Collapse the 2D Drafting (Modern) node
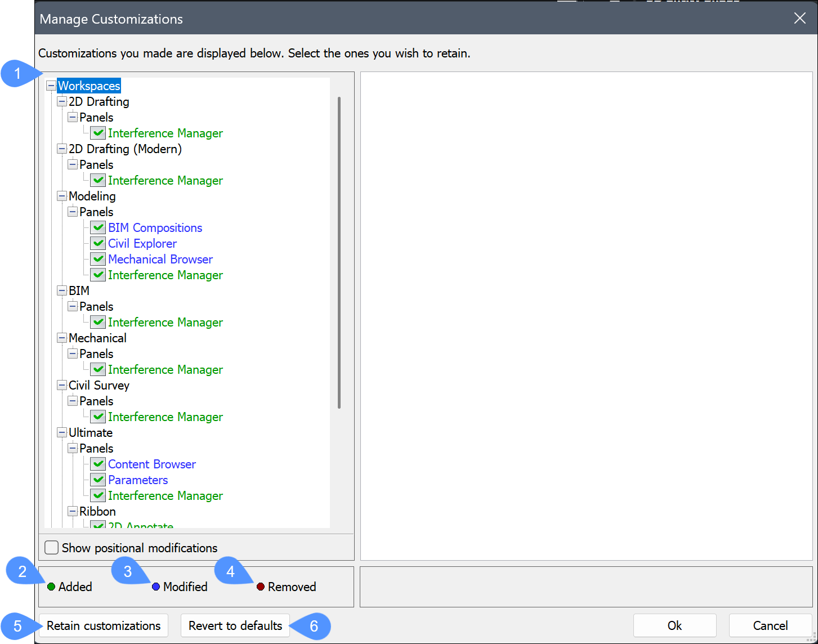The height and width of the screenshot is (644, 818). tap(62, 149)
